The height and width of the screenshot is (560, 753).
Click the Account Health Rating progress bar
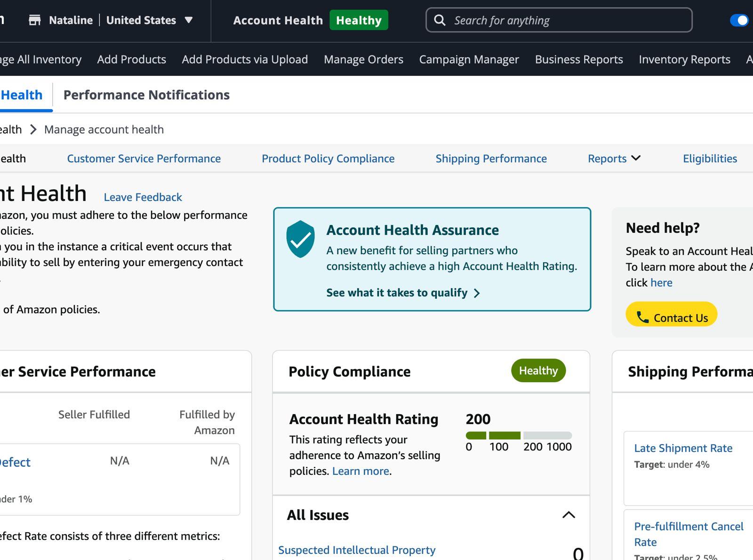(519, 435)
